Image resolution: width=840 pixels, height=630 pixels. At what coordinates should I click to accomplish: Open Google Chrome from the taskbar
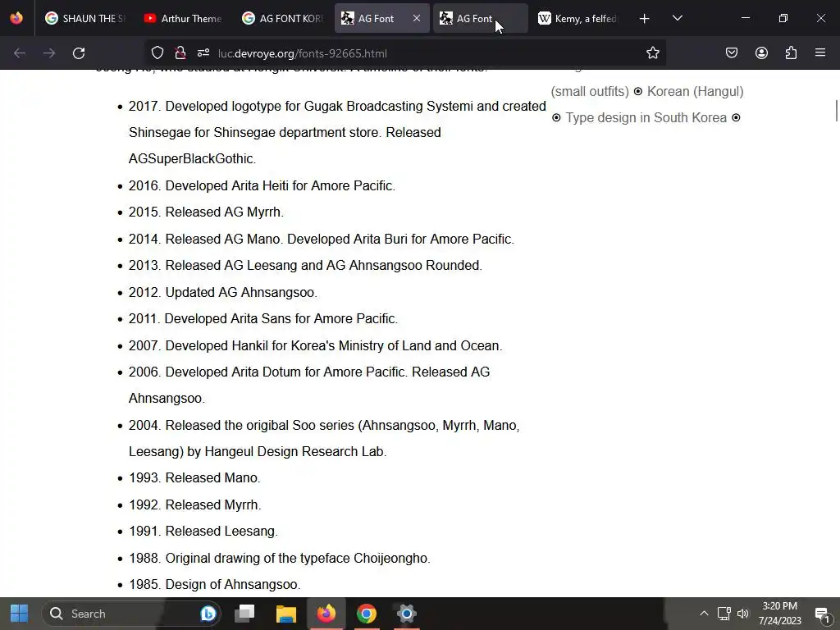pos(367,614)
